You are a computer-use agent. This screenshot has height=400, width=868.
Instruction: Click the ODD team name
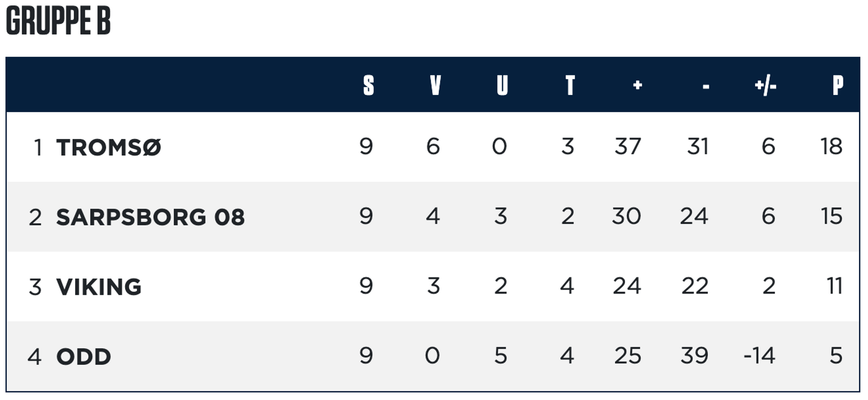[84, 357]
